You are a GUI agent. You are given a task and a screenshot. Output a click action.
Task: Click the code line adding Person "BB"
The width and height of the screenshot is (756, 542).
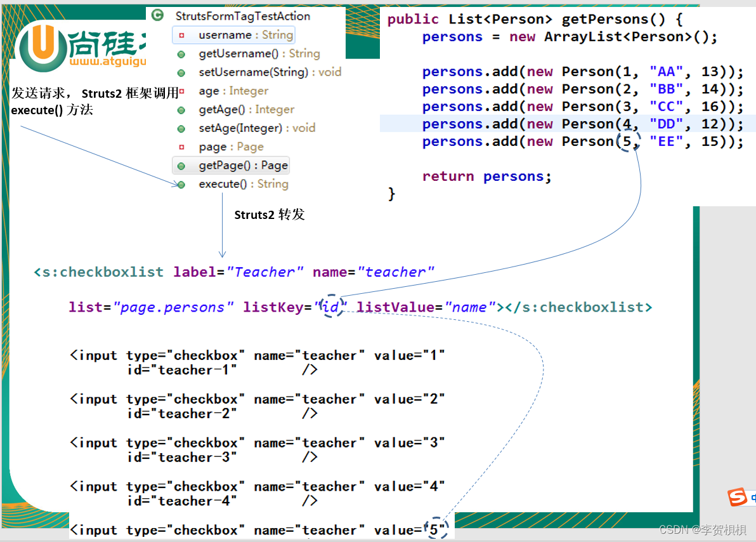(x=583, y=89)
